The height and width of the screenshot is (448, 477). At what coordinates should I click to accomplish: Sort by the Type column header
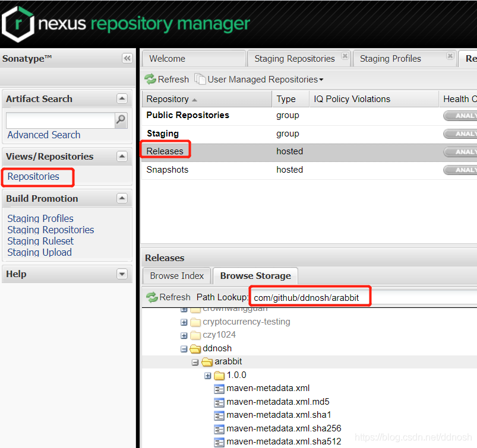(x=290, y=99)
